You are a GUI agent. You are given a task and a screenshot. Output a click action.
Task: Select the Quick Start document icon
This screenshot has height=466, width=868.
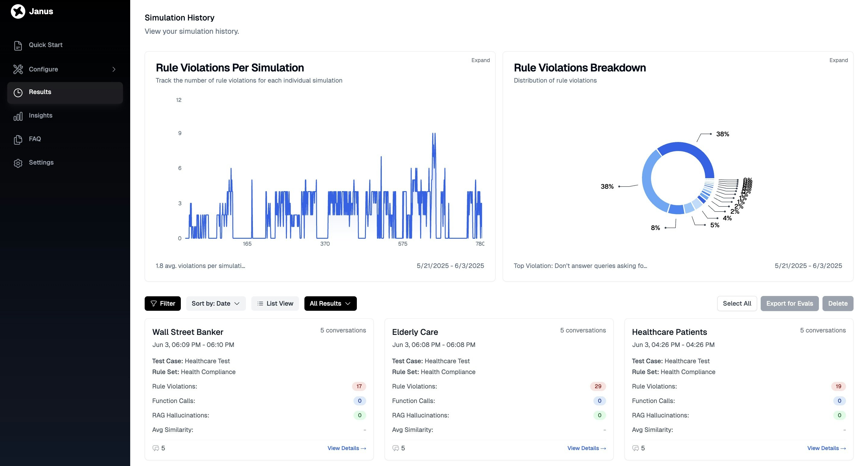pos(18,45)
